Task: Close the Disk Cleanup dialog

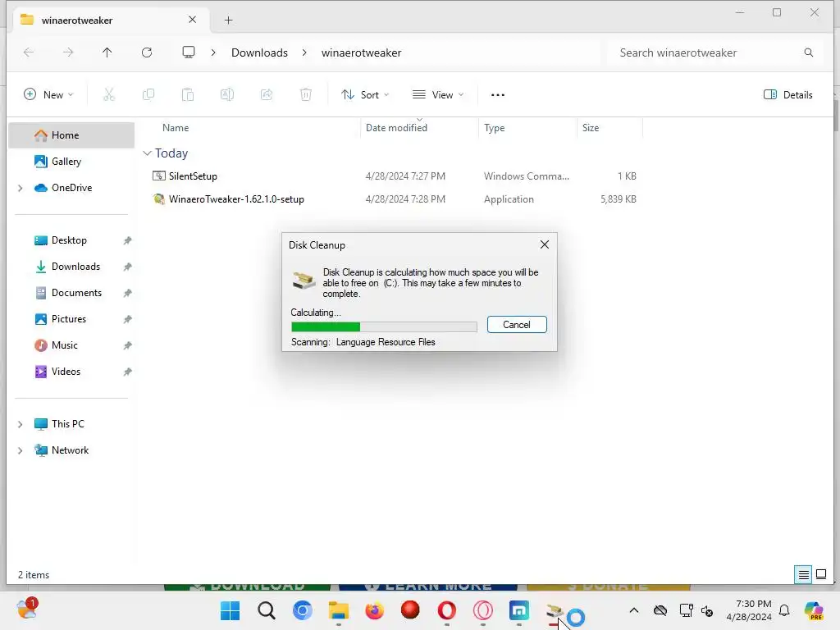Action: [x=545, y=244]
